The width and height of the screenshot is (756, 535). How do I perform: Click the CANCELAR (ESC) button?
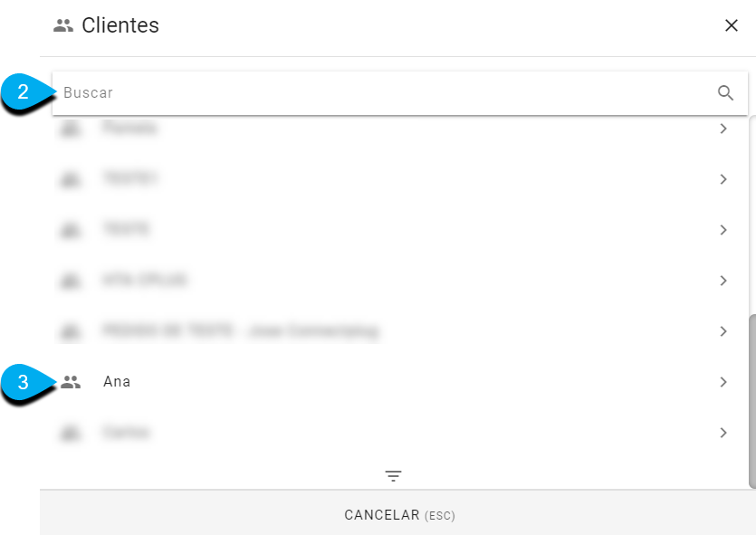399,515
